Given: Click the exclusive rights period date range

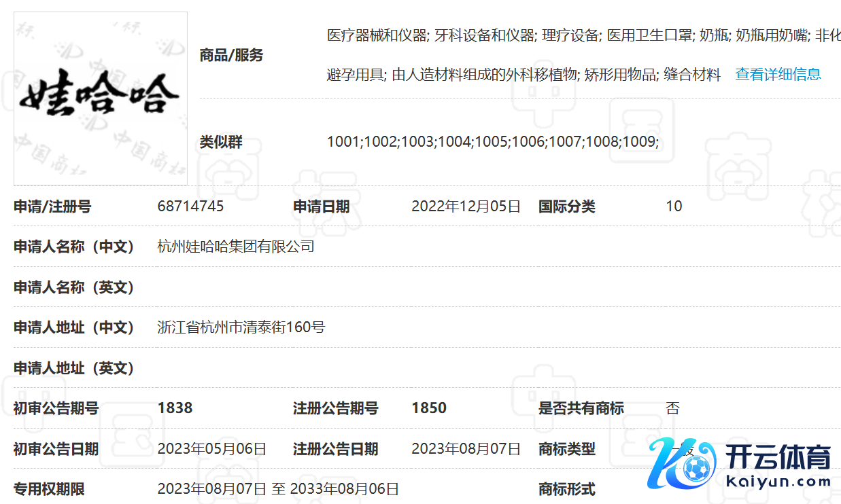Looking at the screenshot, I should coord(278,489).
